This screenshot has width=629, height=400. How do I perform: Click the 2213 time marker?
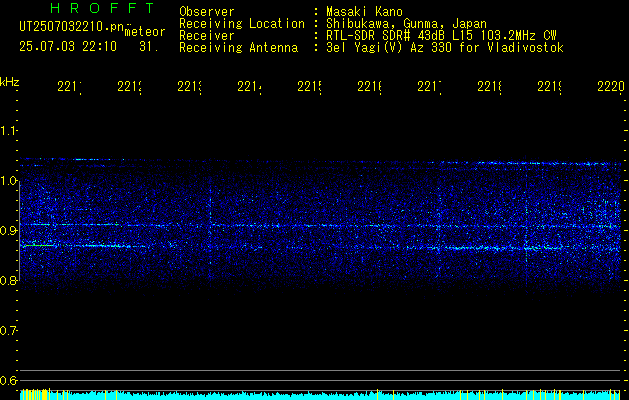click(x=189, y=87)
